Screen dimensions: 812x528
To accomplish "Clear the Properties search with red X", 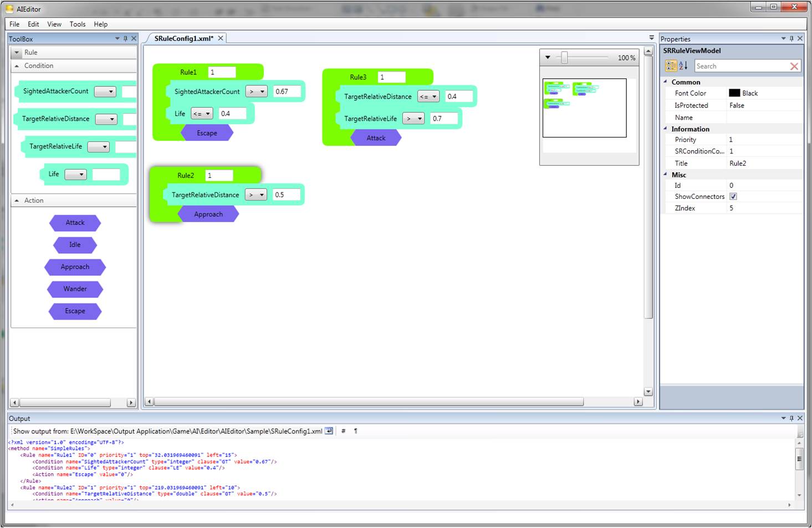I will (x=794, y=66).
